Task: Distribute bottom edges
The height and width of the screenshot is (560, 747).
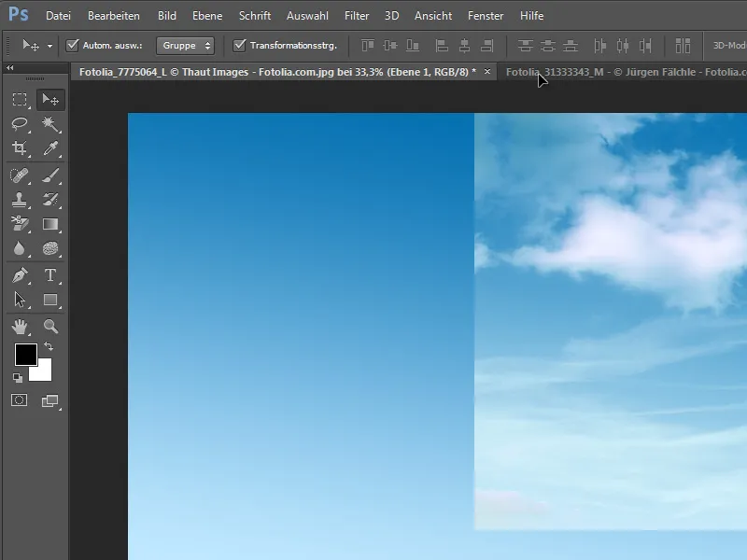Action: pyautogui.click(x=571, y=46)
